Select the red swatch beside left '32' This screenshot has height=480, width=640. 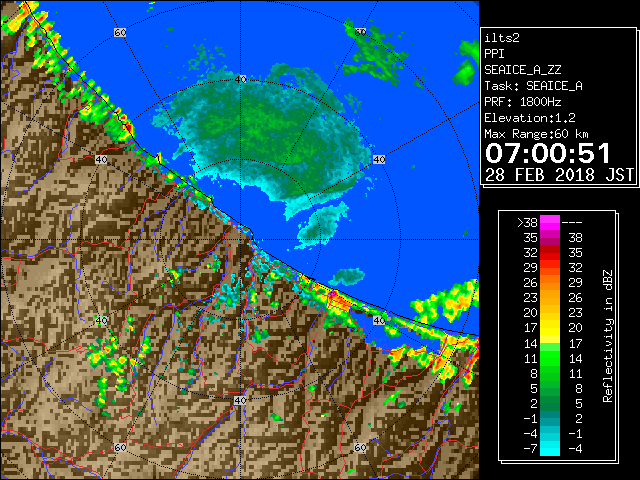[550, 253]
